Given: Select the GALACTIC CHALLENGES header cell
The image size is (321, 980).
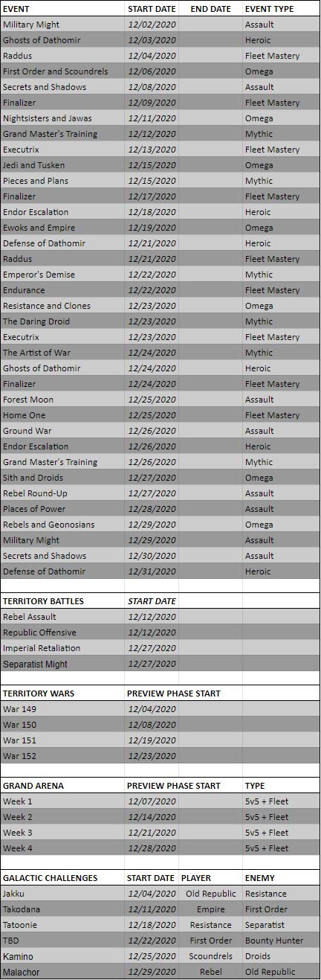Looking at the screenshot, I should 62,878.
